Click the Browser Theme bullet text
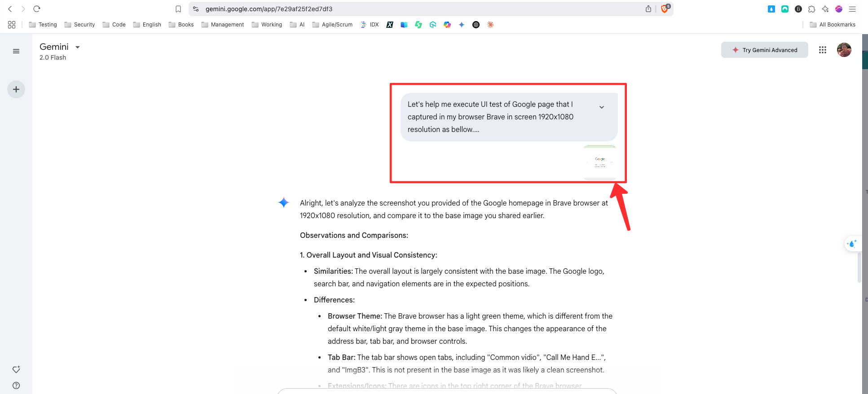This screenshot has height=394, width=868. tap(470, 328)
